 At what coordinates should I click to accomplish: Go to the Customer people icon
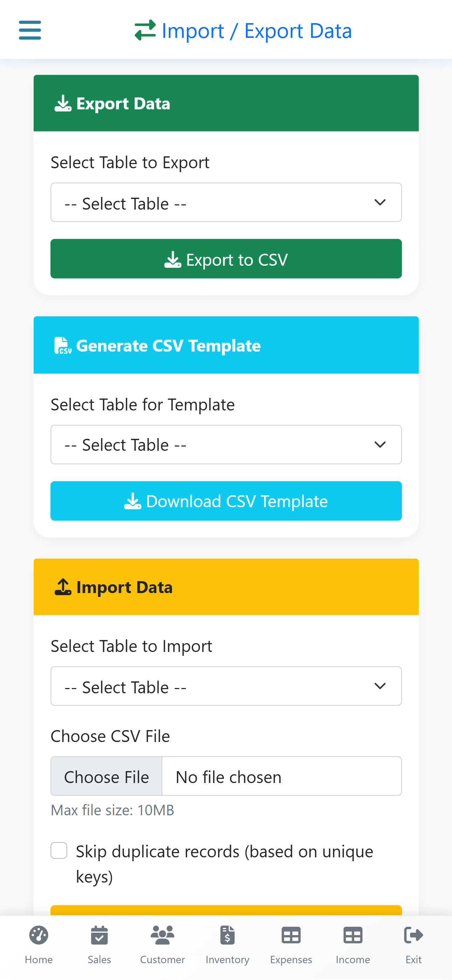[163, 935]
